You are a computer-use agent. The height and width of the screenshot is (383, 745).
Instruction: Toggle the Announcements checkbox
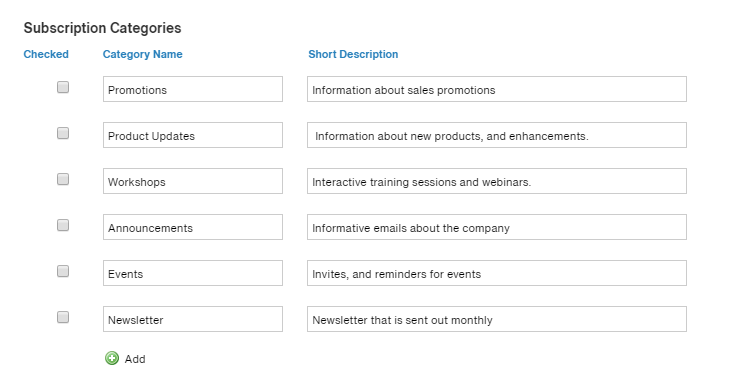63,225
